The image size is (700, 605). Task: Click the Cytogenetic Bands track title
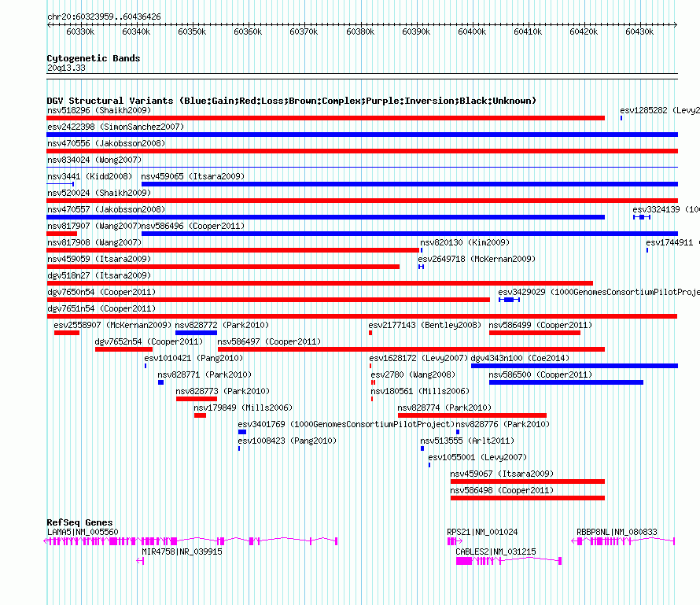click(x=94, y=58)
